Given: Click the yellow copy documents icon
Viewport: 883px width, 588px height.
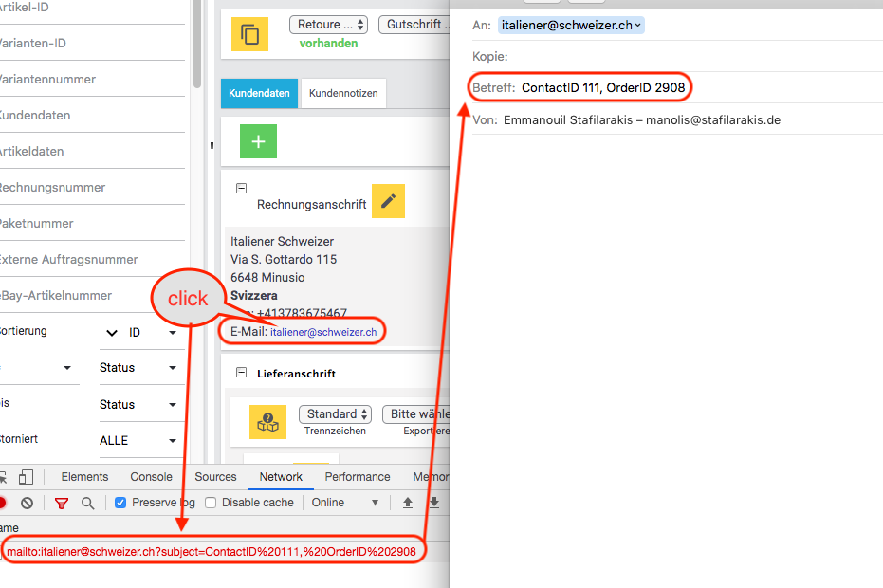Looking at the screenshot, I should (x=250, y=35).
